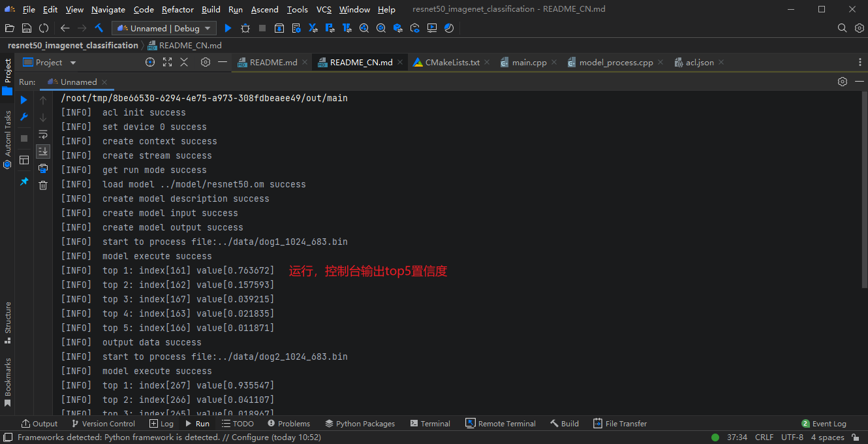Rerun using the blue triangle in Run panel

point(24,100)
